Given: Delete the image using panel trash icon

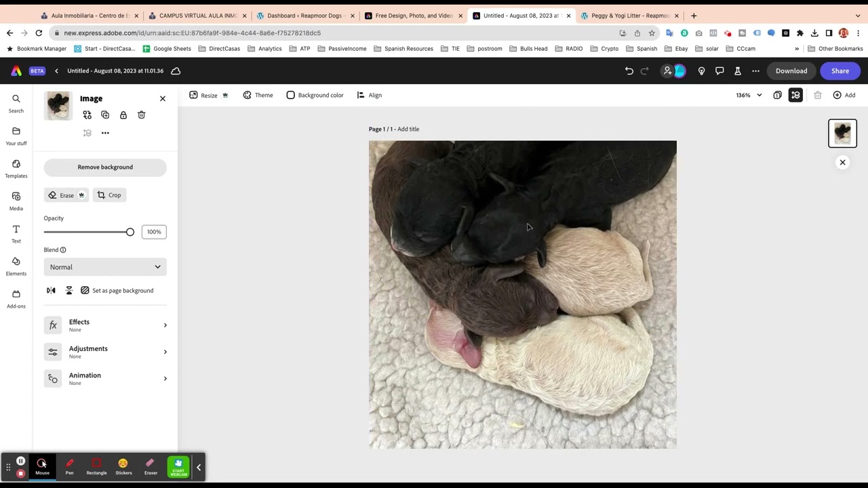Looking at the screenshot, I should pyautogui.click(x=142, y=115).
